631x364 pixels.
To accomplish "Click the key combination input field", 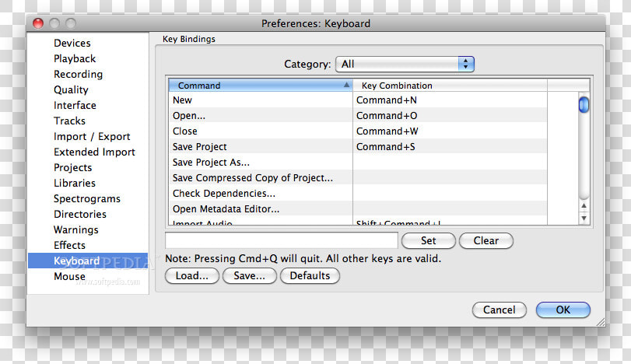I will 282,240.
